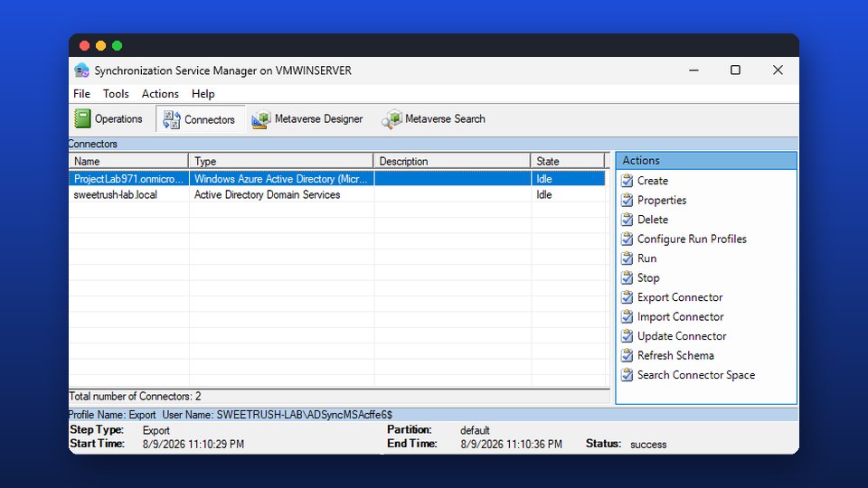Sort by the Name column header

point(128,161)
